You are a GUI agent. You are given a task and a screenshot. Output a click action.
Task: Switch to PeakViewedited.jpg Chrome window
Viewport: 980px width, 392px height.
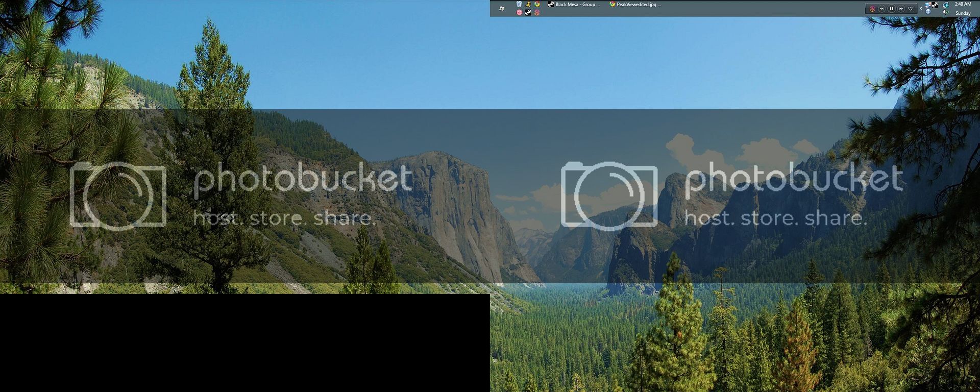[635, 5]
